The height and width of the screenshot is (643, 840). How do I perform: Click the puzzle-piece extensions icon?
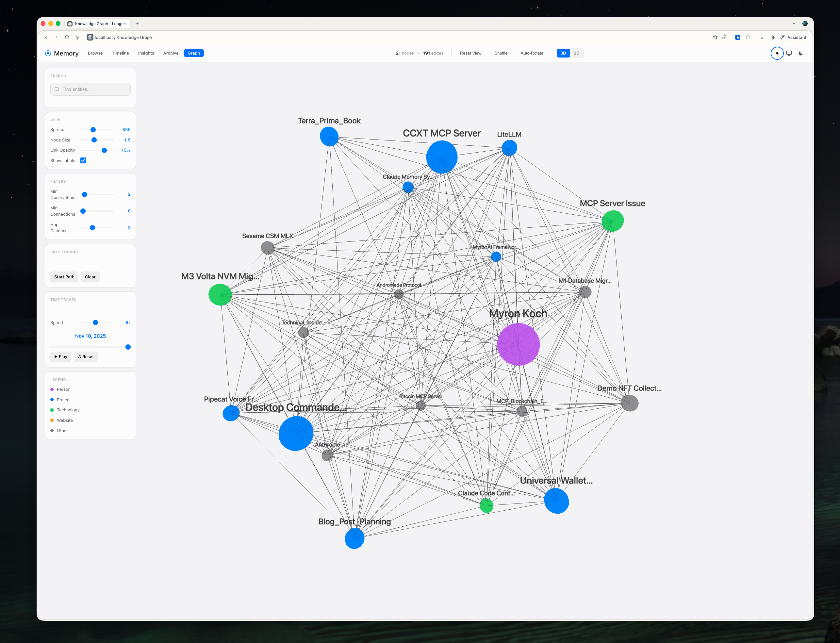748,37
